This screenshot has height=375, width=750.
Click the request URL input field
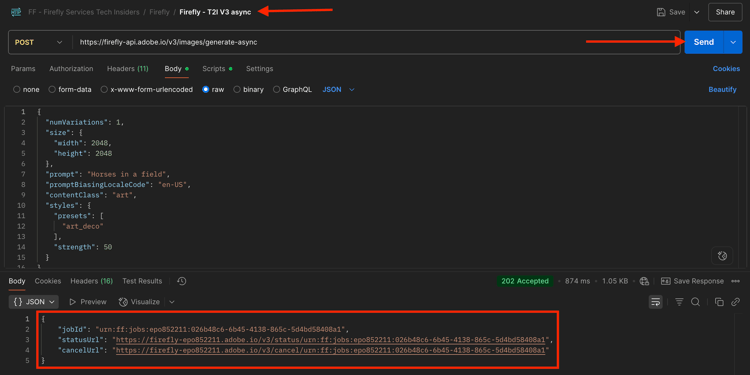(375, 42)
